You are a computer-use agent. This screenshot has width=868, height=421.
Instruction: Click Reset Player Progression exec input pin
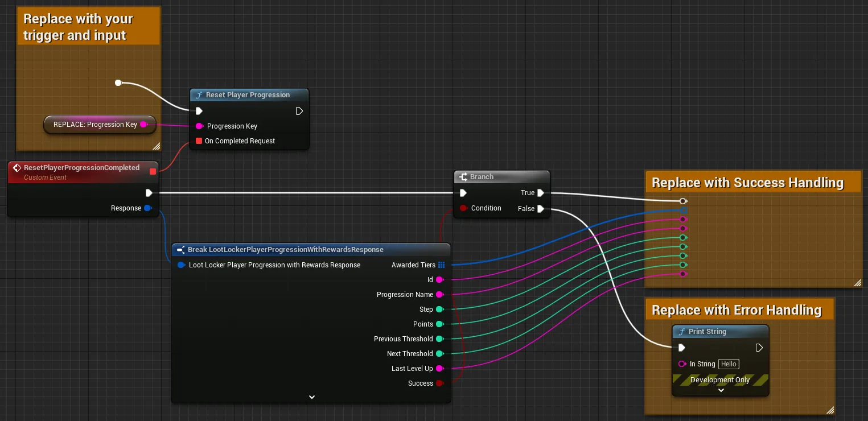pyautogui.click(x=199, y=111)
